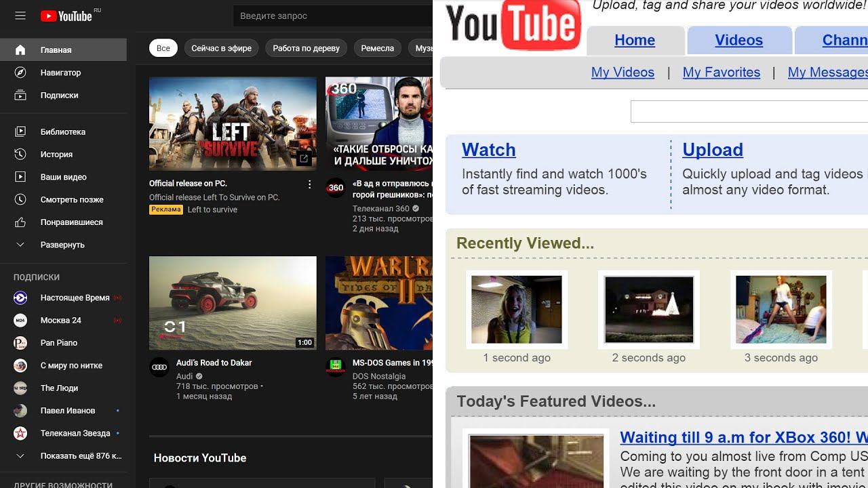Open The Люди channel avatar
Image resolution: width=868 pixels, height=488 pixels.
pos(20,388)
